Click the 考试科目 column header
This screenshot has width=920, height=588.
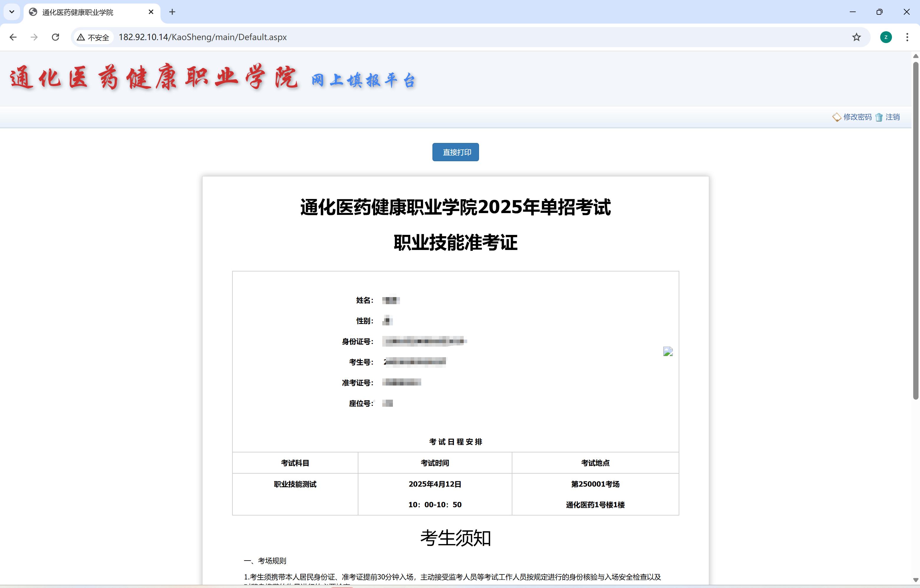coord(295,463)
